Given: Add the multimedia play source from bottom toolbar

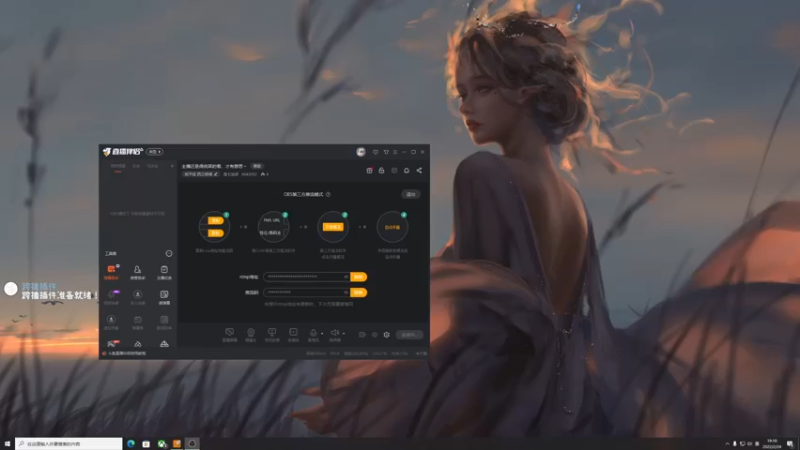Looking at the screenshot, I should [293, 335].
